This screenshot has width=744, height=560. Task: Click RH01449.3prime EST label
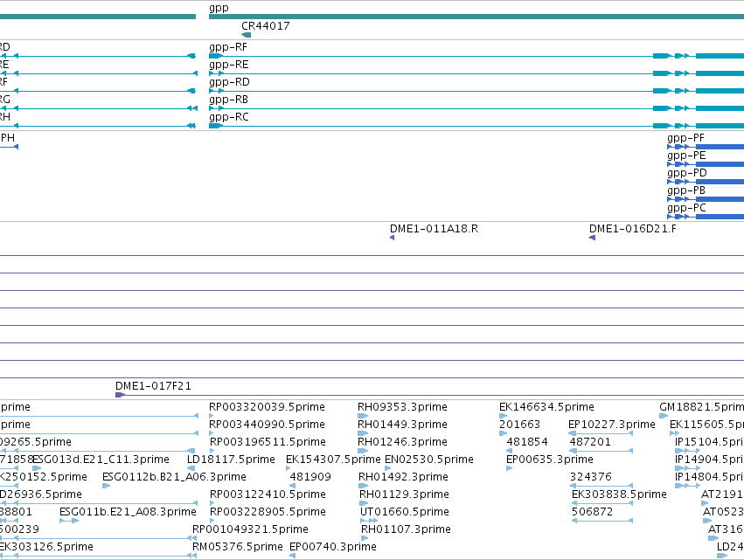click(x=402, y=425)
